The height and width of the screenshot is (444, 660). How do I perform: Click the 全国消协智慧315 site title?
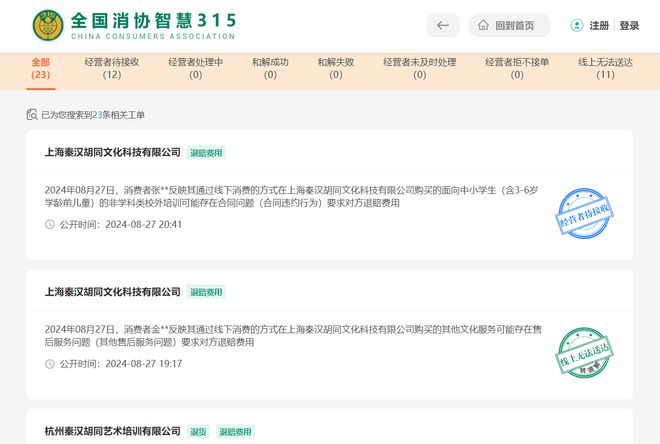(x=153, y=21)
